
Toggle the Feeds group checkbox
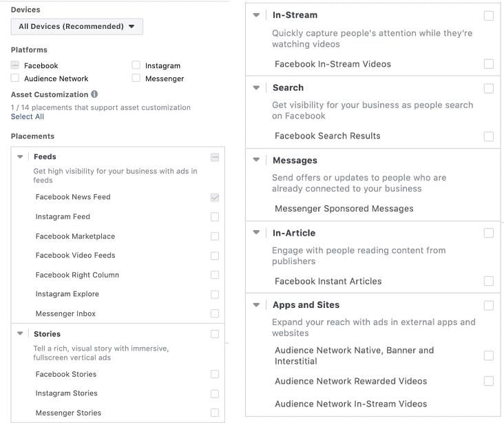click(215, 157)
